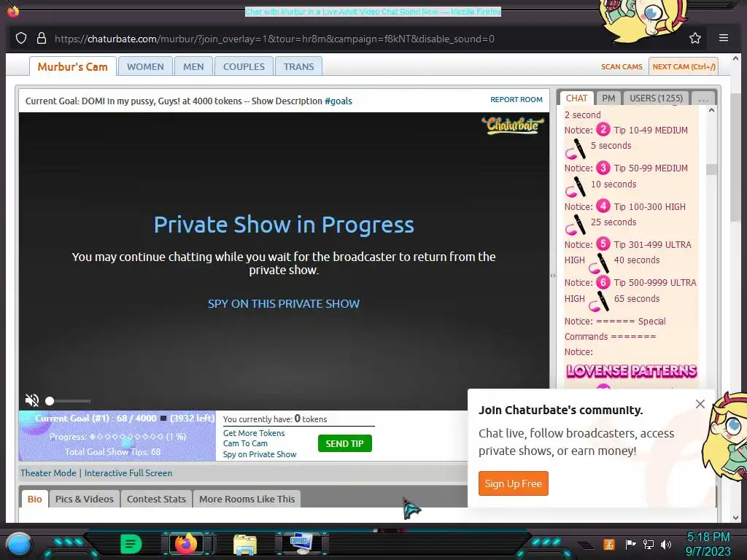Open the Firefox hamburger menu
The image size is (747, 560).
723,38
